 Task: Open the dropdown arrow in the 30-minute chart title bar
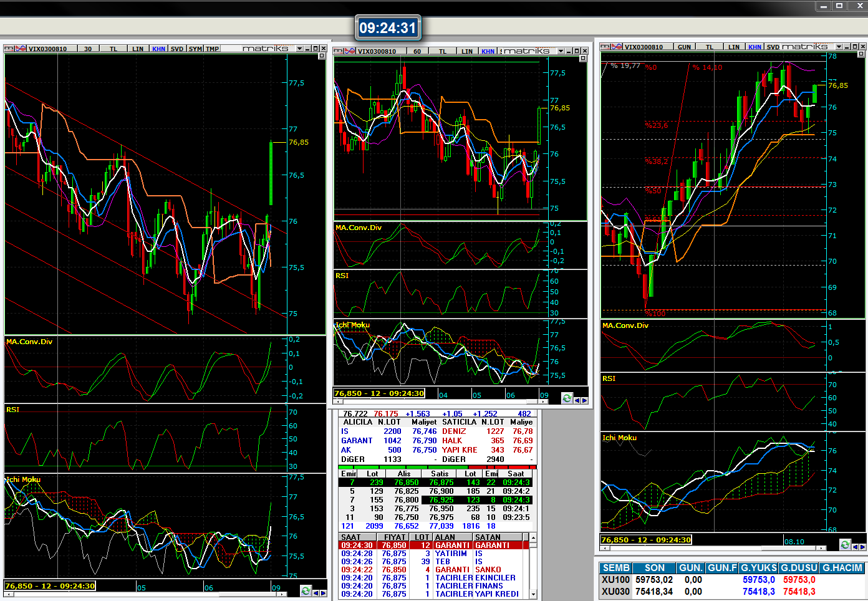pyautogui.click(x=299, y=49)
